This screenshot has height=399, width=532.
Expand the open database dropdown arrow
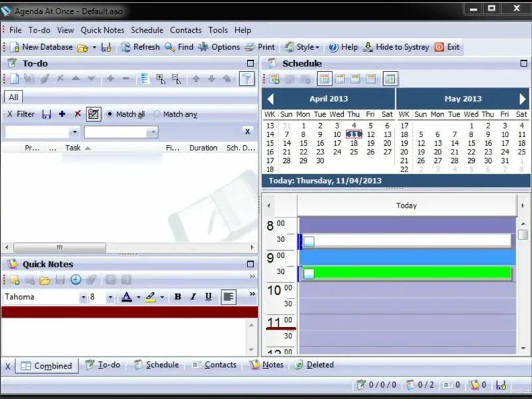click(x=94, y=47)
